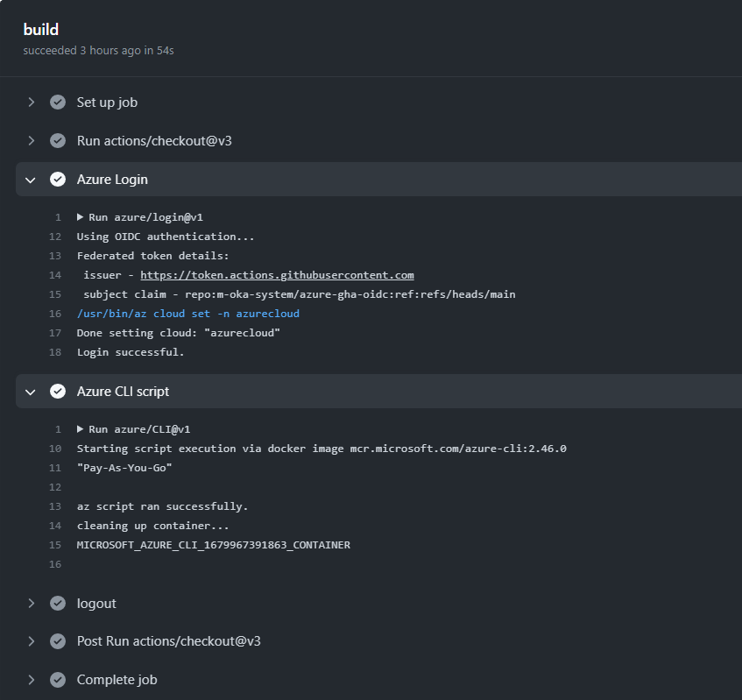Screen dimensions: 742x700
Task: Expand the logout step chevron
Action: point(32,604)
